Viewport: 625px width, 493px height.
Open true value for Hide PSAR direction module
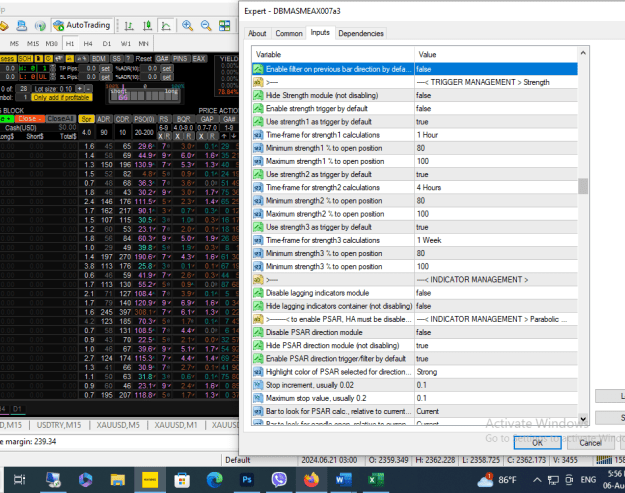tap(496, 346)
